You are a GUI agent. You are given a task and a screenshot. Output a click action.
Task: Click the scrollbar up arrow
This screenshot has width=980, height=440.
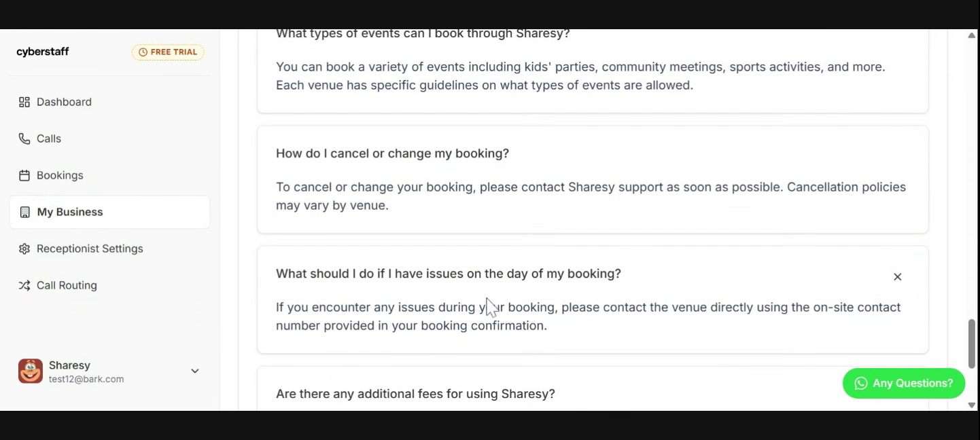972,35
